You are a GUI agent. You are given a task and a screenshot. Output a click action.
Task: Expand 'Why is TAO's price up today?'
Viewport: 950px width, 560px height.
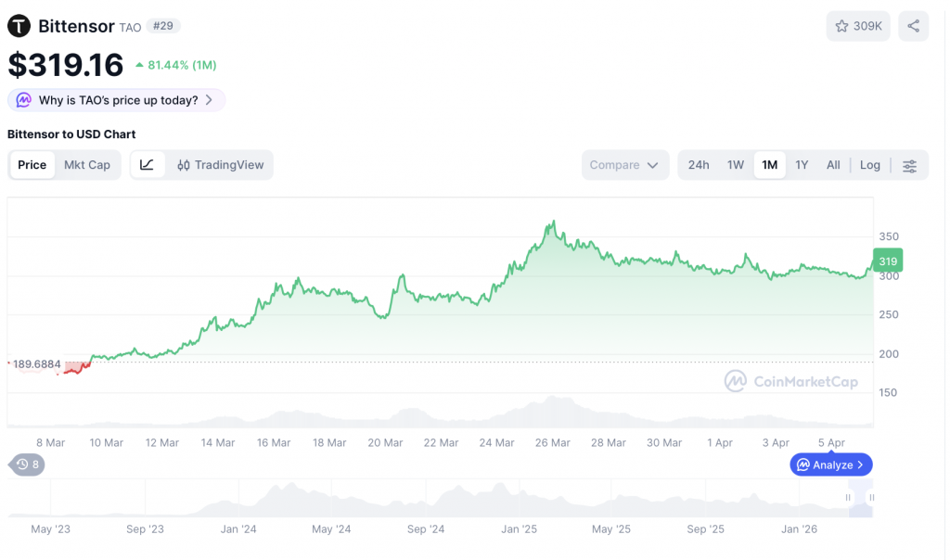pos(116,100)
